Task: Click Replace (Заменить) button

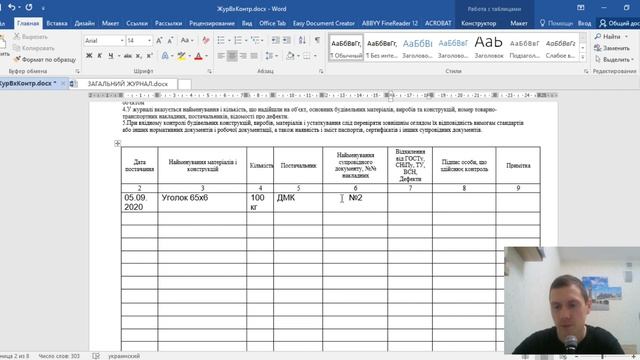Action: (x=612, y=48)
